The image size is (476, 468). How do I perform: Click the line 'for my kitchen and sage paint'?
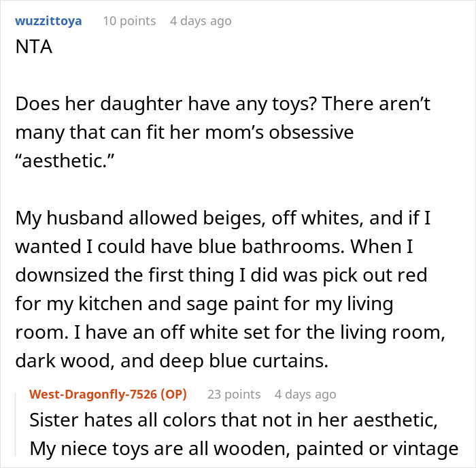(203, 303)
